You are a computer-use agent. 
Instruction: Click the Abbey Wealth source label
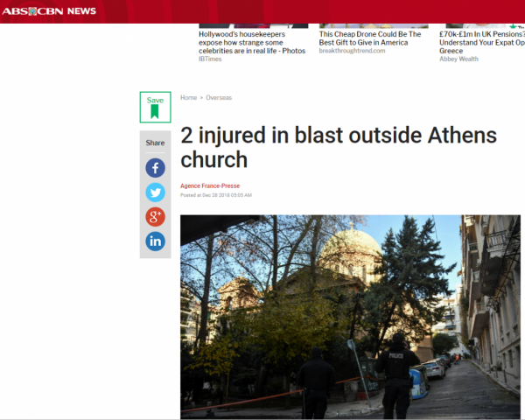460,59
